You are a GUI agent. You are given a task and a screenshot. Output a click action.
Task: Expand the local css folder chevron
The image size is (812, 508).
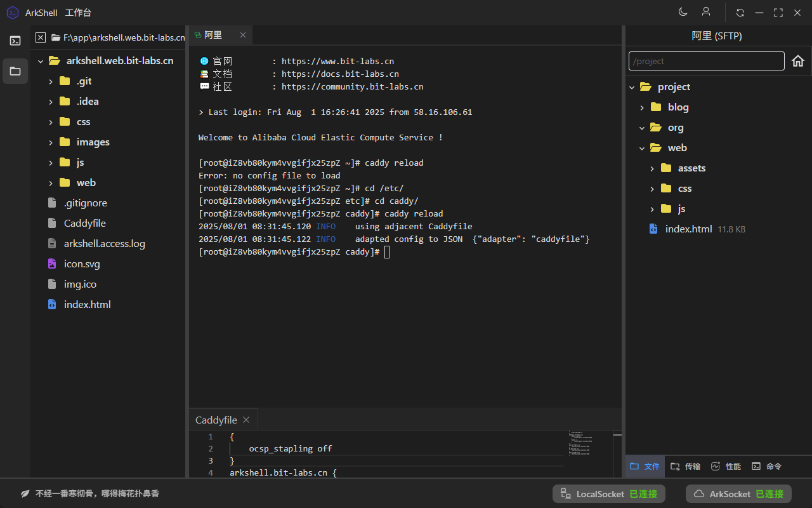point(51,122)
